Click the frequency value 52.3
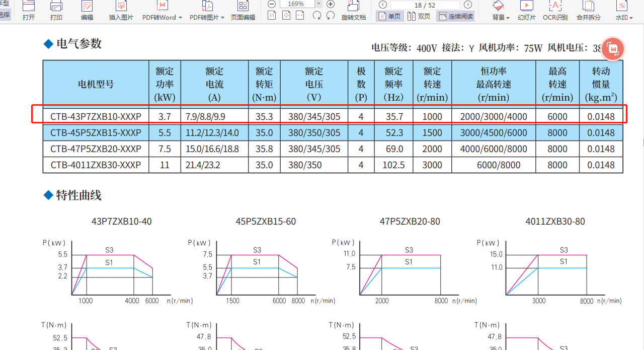Screen dimensions: 644x350 [x=393, y=133]
